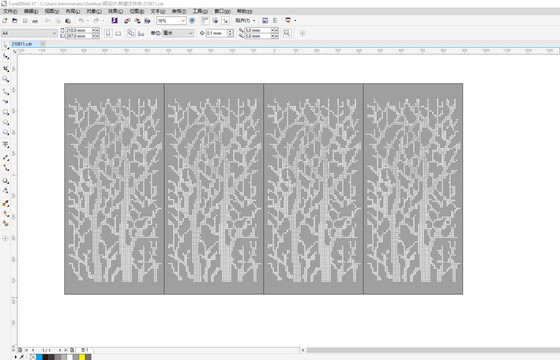This screenshot has height=360, width=560.
Task: Expand the color palette flyout arrow
Action: pyautogui.click(x=16, y=357)
